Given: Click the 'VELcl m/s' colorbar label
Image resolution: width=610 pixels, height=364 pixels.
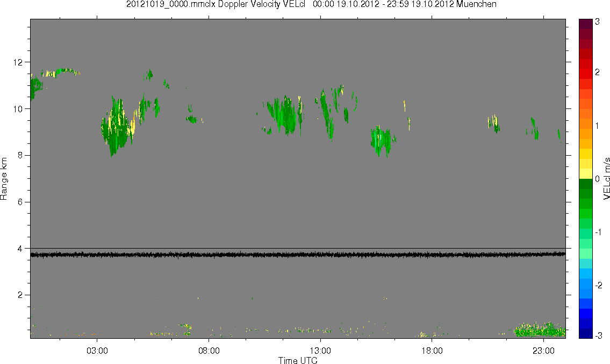Looking at the screenshot, I should click(606, 179).
